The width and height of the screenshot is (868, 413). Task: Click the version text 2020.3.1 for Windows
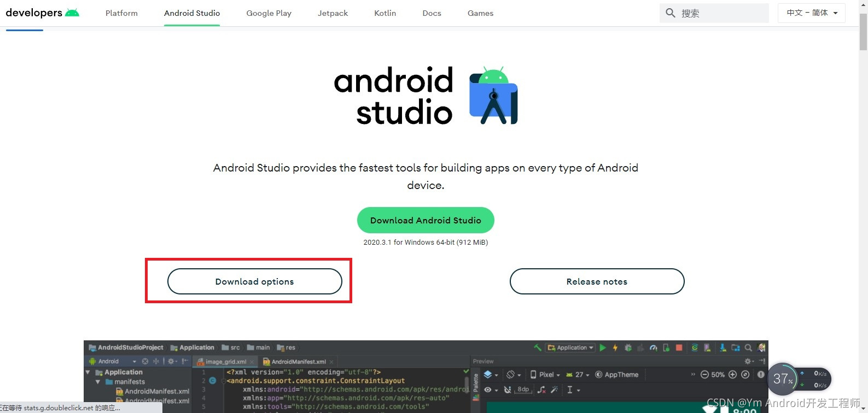[426, 242]
